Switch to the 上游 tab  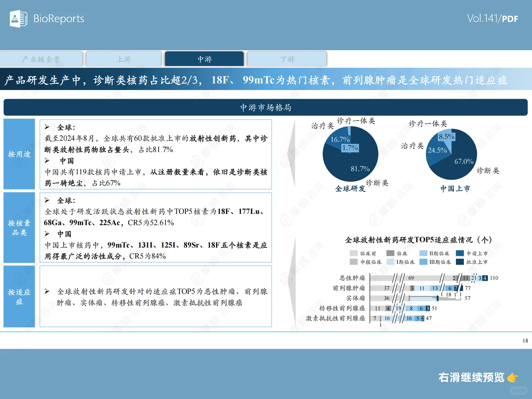pos(124,59)
